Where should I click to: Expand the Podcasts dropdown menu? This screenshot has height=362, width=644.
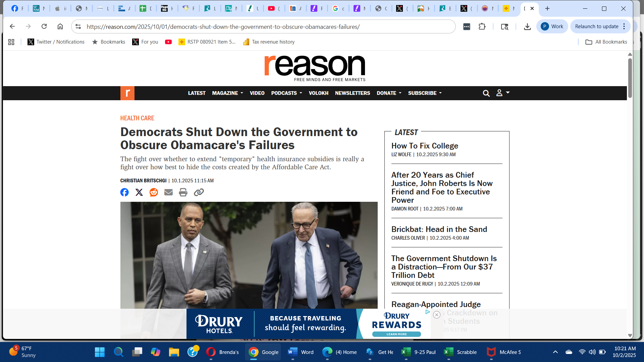[286, 93]
